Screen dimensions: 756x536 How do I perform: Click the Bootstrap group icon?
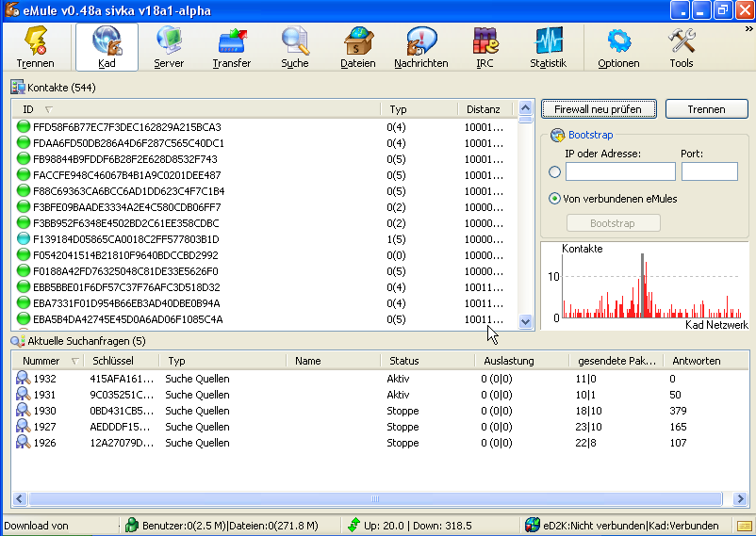click(x=557, y=135)
